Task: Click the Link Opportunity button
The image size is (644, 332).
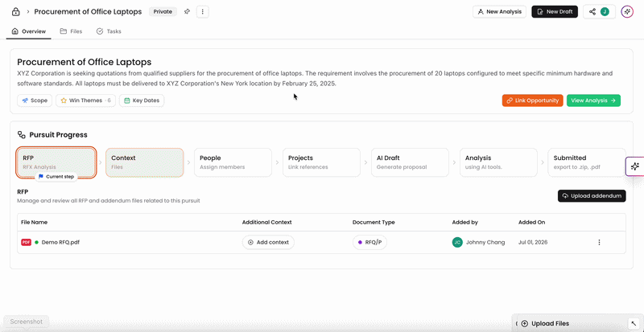Action: [532, 100]
